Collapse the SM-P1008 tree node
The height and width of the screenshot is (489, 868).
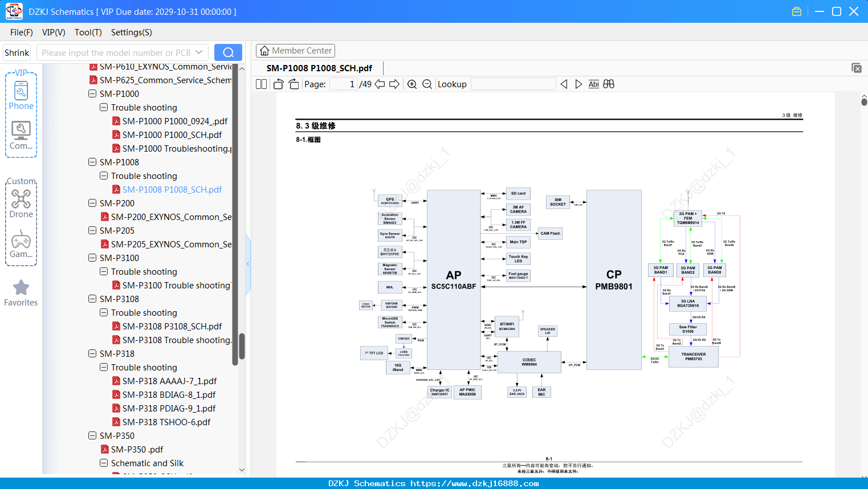pyautogui.click(x=92, y=162)
